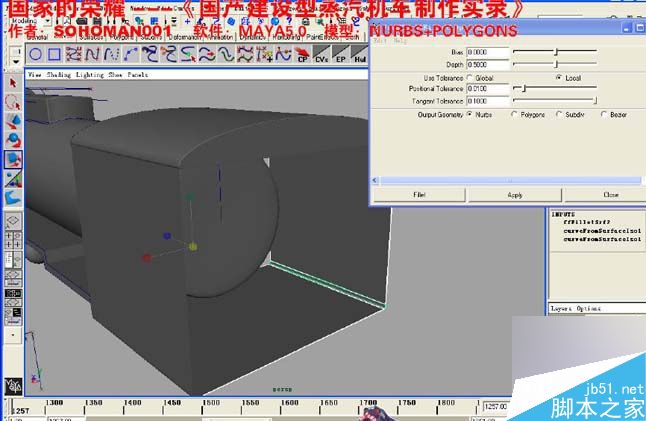Select the NURBS Square shelf icon
The image size is (646, 421).
pyautogui.click(x=54, y=54)
